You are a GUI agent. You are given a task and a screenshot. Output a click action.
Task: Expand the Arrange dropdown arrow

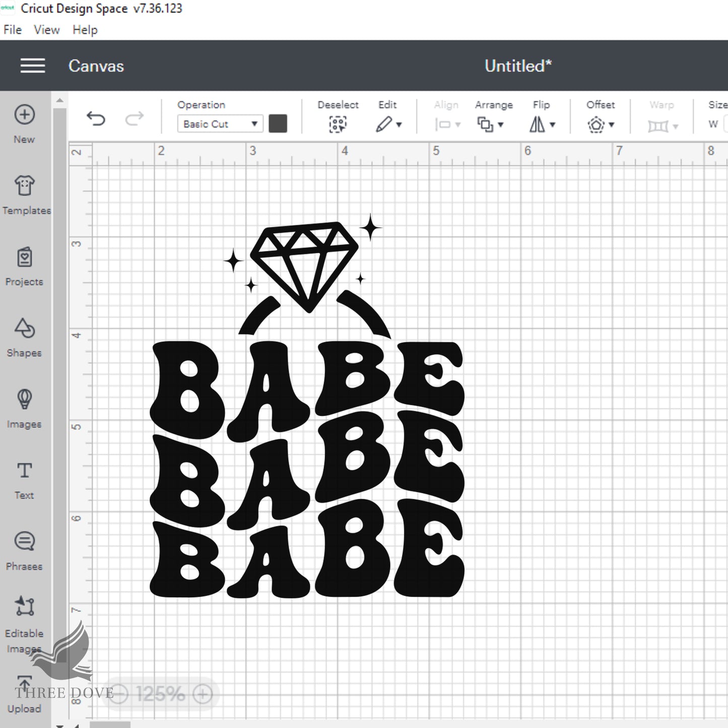[x=501, y=125]
